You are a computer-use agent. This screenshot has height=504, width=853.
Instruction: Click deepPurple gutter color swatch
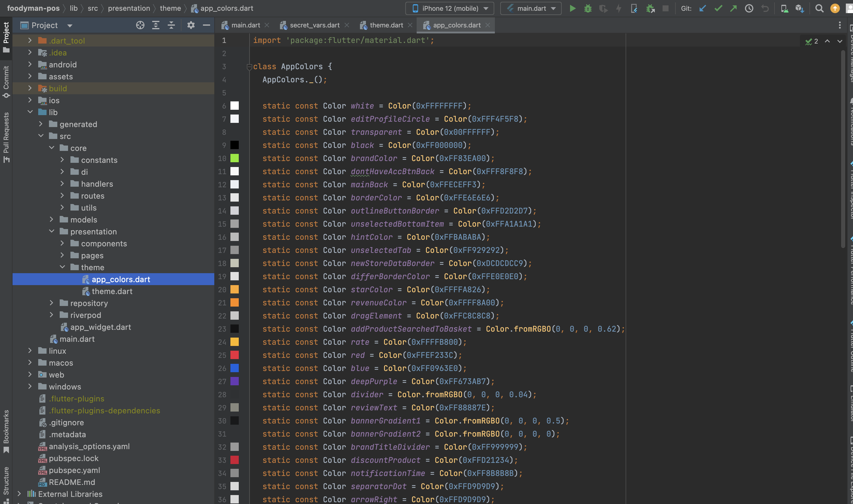(235, 381)
